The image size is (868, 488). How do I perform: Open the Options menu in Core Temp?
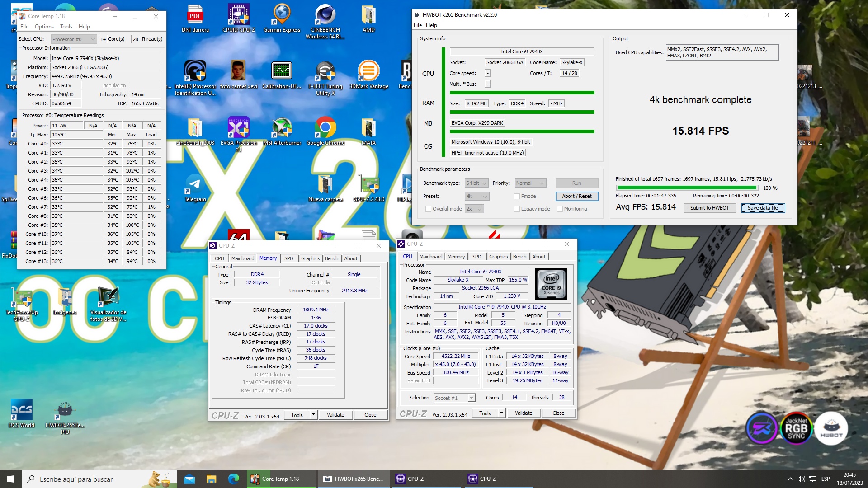pos(44,27)
